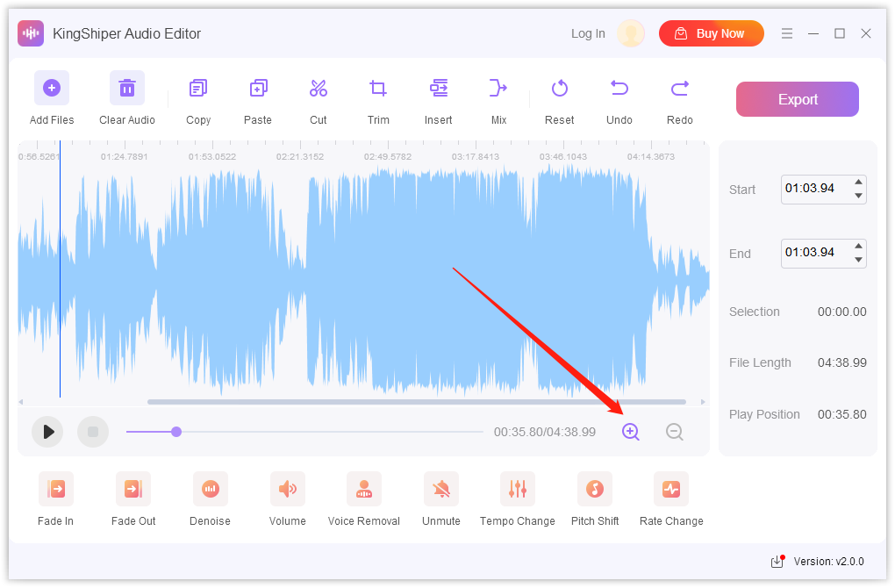
Task: Select the Trim tool
Action: [x=378, y=89]
